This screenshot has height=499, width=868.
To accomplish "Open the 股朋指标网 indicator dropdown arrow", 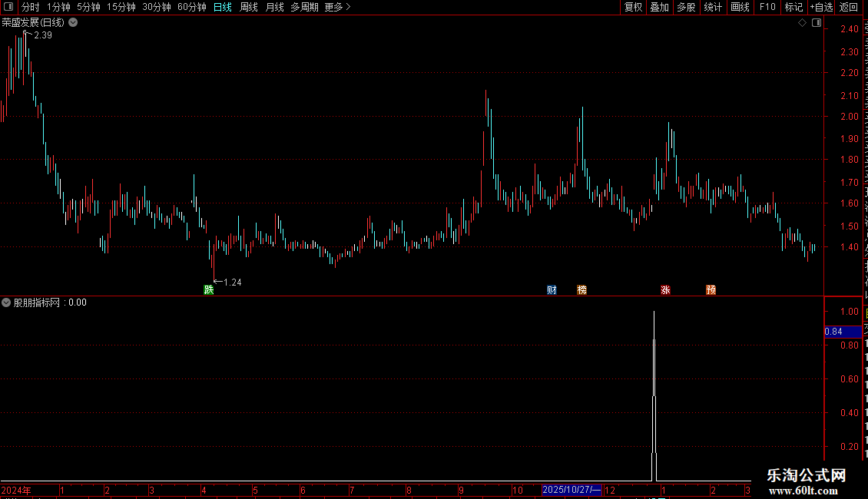I will coord(6,302).
